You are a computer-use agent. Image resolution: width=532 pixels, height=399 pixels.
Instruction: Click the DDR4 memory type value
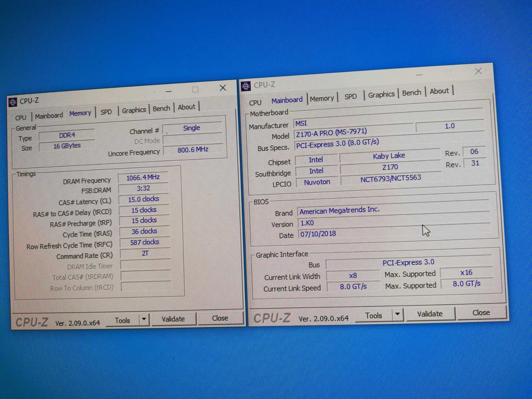[x=67, y=135]
